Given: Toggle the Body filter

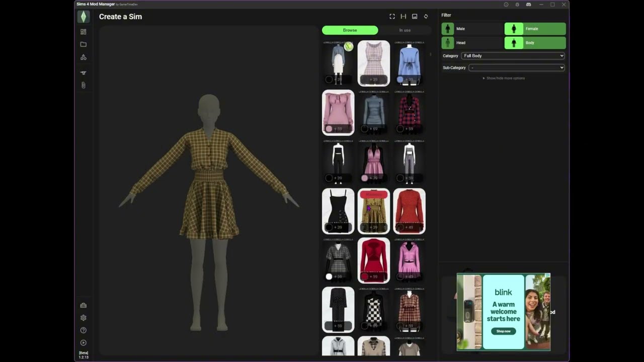Looking at the screenshot, I should point(535,43).
